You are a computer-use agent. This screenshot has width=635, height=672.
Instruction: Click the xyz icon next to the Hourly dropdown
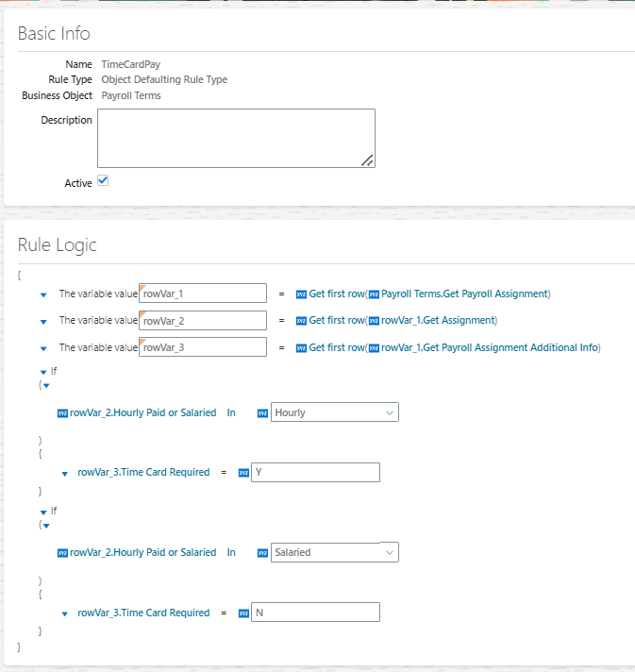tap(262, 413)
